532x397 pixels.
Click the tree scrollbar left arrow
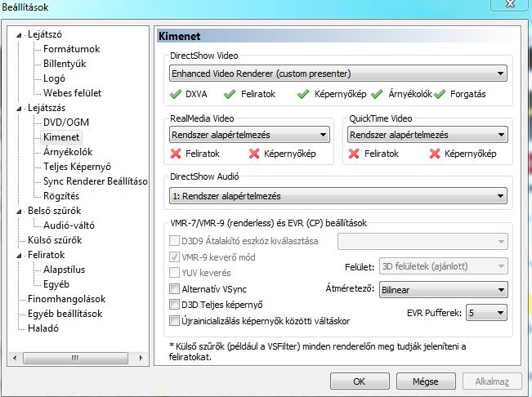[x=15, y=358]
